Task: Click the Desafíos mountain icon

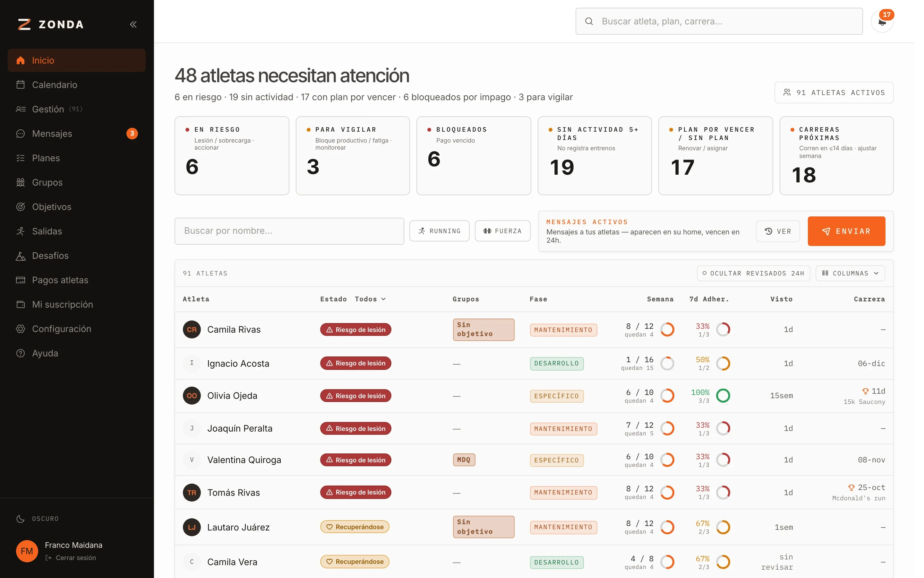Action: (21, 256)
